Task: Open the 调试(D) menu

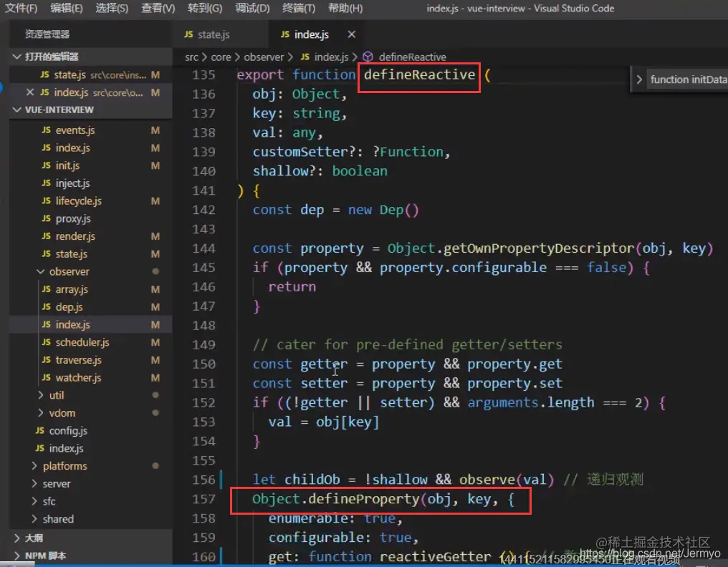Action: 252,9
